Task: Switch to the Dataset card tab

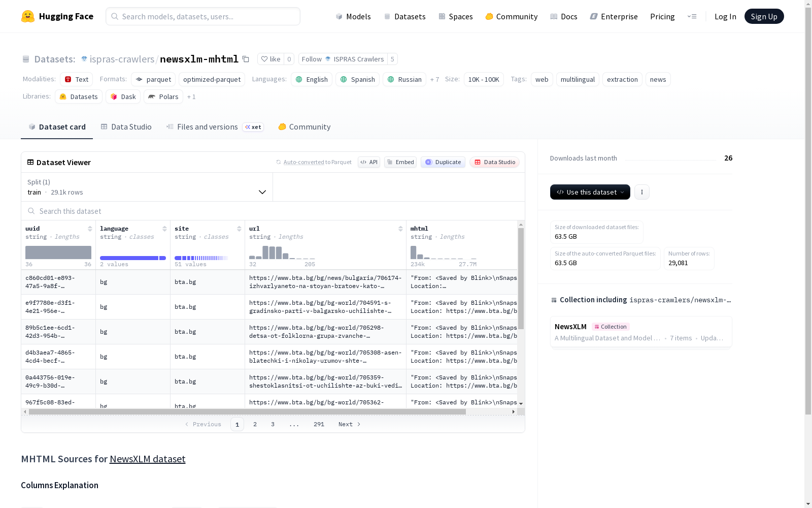Action: click(x=57, y=127)
